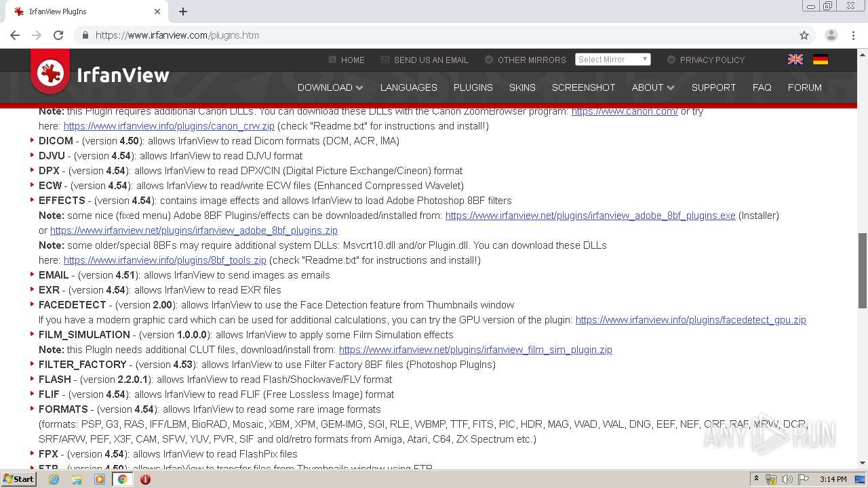The width and height of the screenshot is (868, 488).
Task: Download canon_crw.zip plugin link
Action: tap(169, 126)
